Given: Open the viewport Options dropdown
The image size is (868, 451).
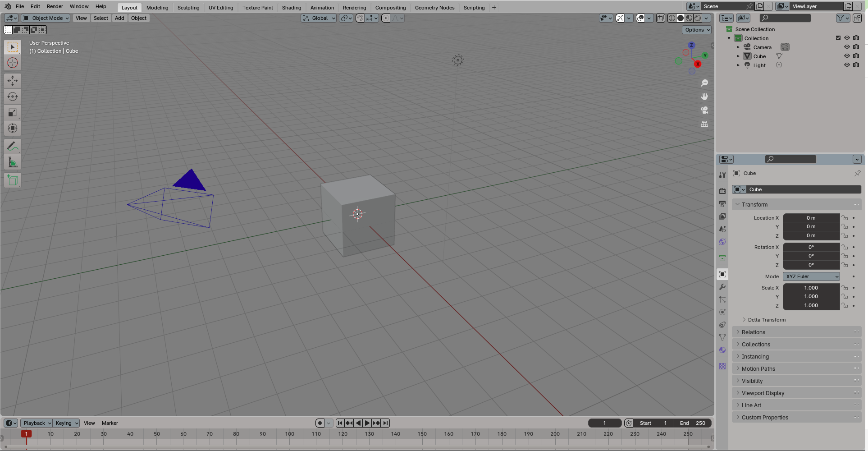Looking at the screenshot, I should [697, 30].
